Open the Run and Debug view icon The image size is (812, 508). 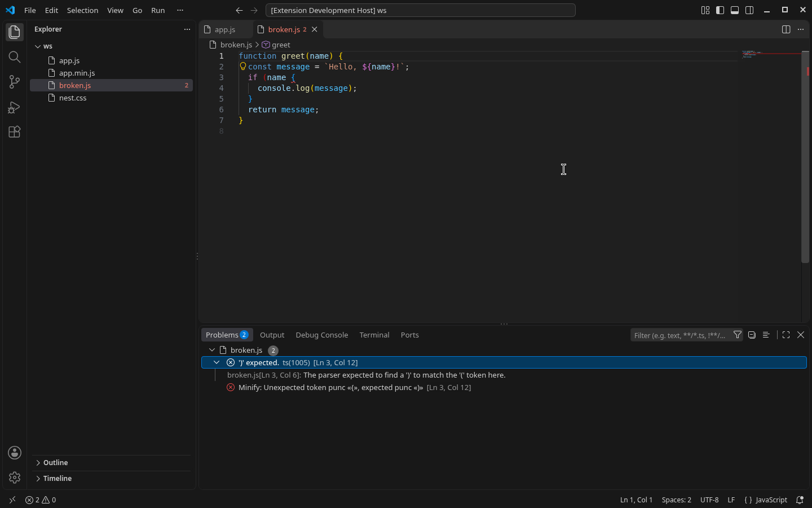[15, 107]
